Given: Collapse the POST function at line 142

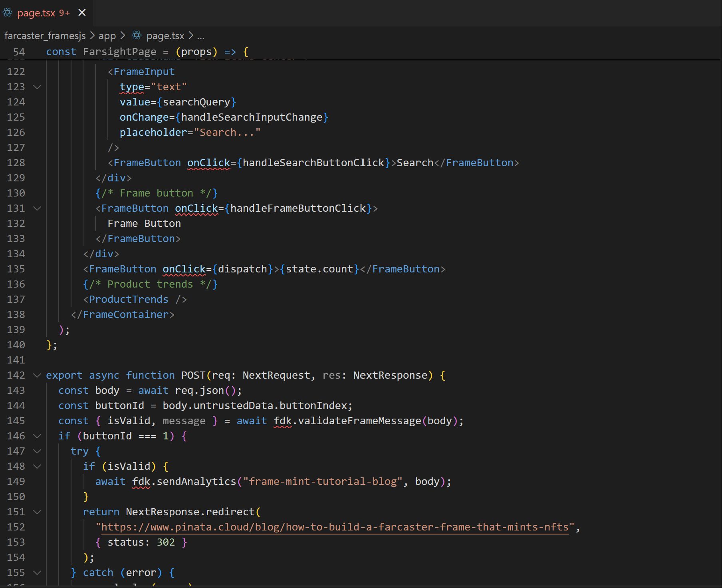Looking at the screenshot, I should click(37, 375).
